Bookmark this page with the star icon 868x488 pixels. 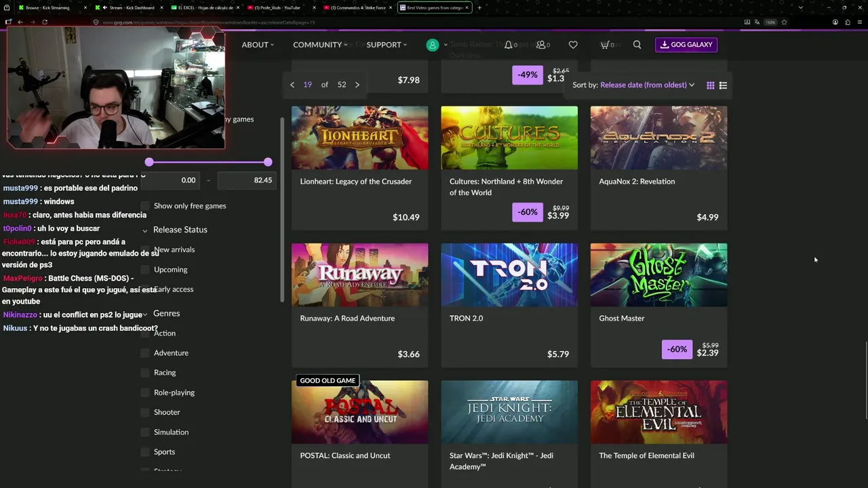click(784, 22)
